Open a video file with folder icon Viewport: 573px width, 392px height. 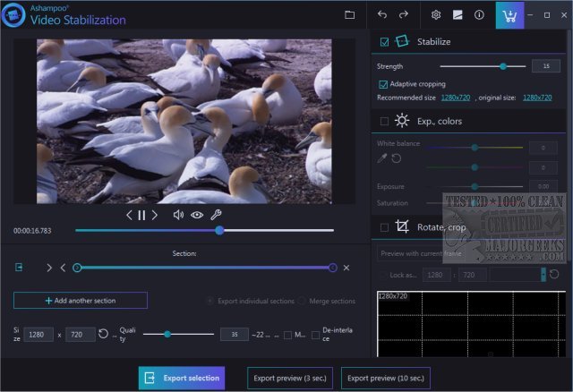click(350, 15)
